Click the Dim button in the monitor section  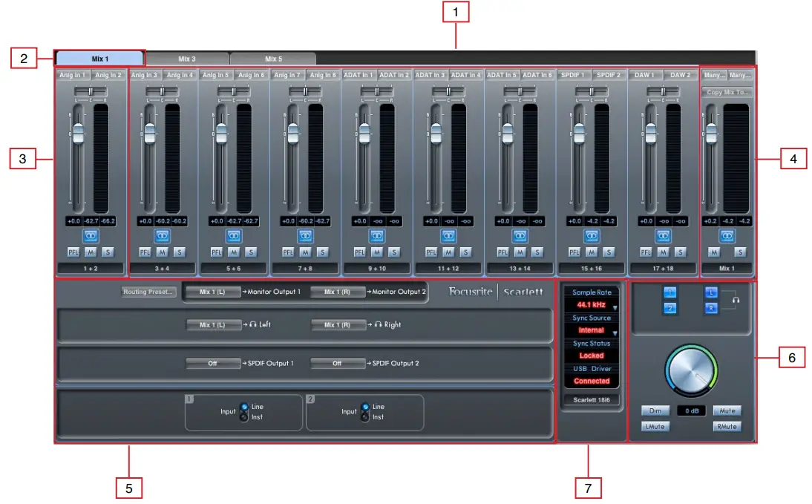point(655,410)
